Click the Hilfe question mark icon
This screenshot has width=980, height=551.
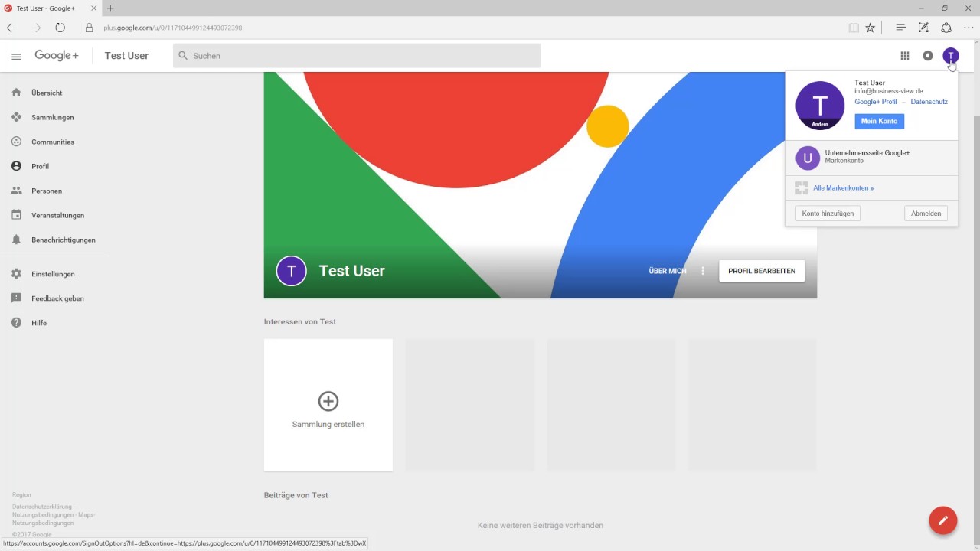pos(16,323)
